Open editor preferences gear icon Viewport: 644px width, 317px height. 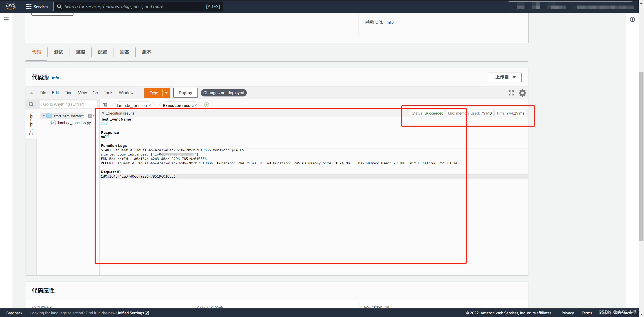[522, 93]
